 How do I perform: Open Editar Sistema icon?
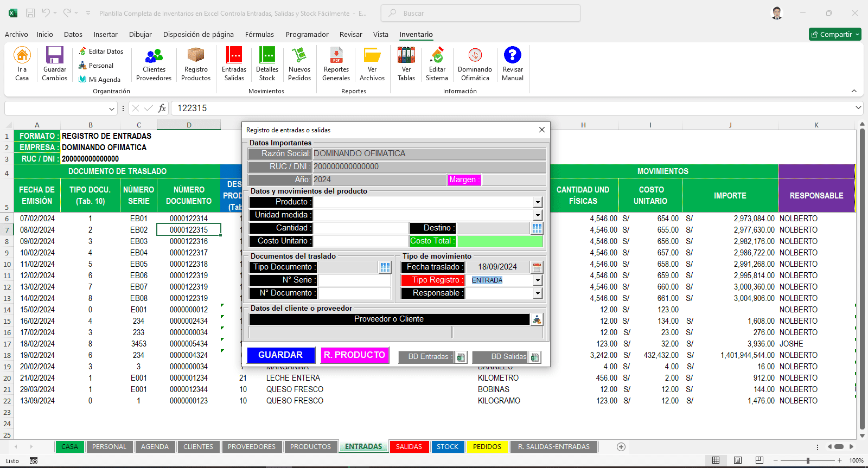pos(437,55)
